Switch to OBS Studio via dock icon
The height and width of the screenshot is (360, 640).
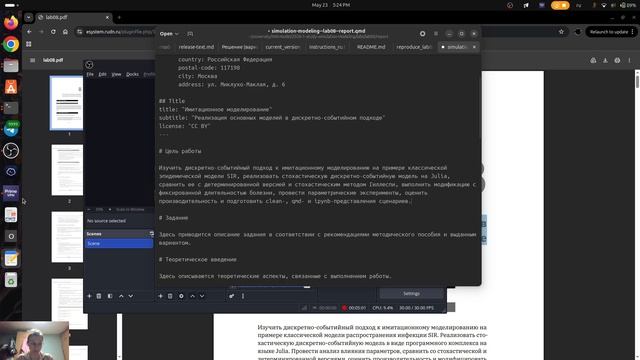(x=11, y=151)
